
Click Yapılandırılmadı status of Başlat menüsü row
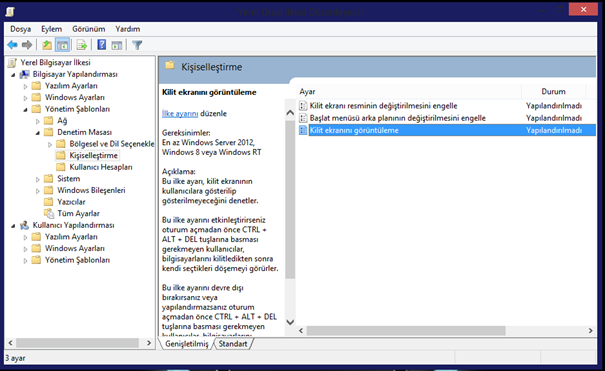coord(554,118)
